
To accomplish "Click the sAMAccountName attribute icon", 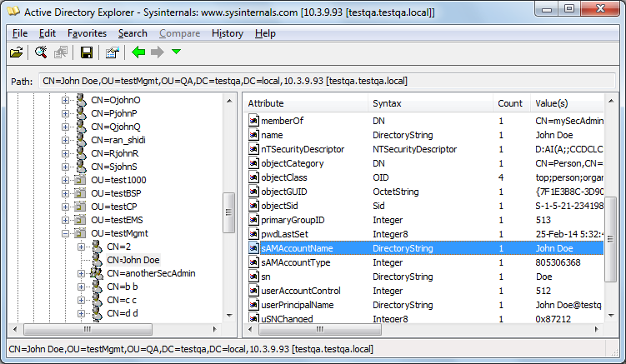I will coord(253,248).
